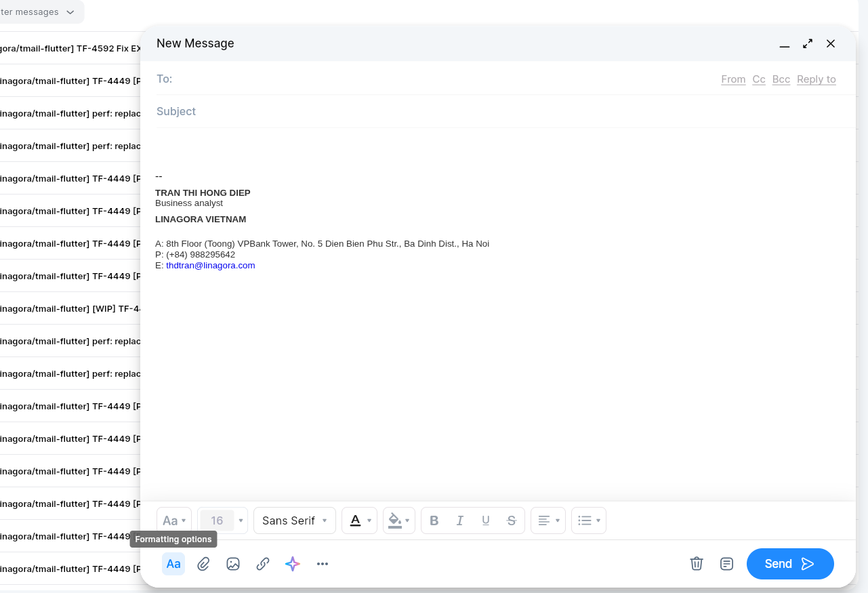The height and width of the screenshot is (593, 868).
Task: Open the AI assistant sparkle icon
Action: tap(293, 564)
